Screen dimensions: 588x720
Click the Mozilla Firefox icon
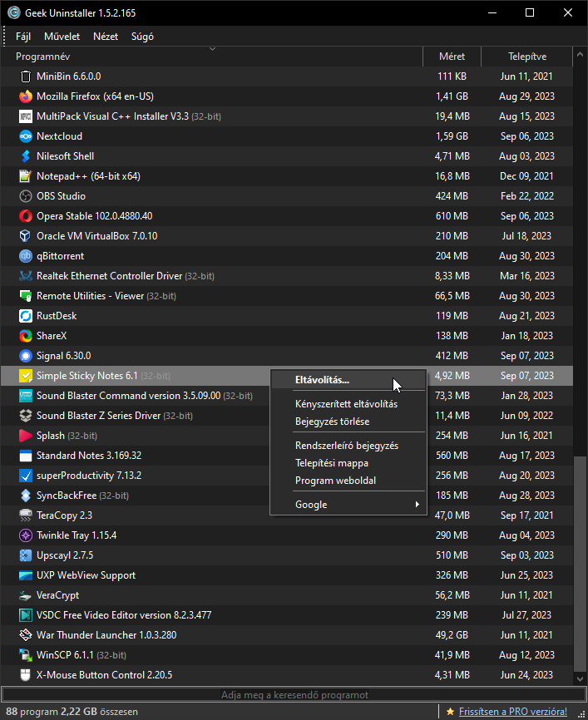26,96
